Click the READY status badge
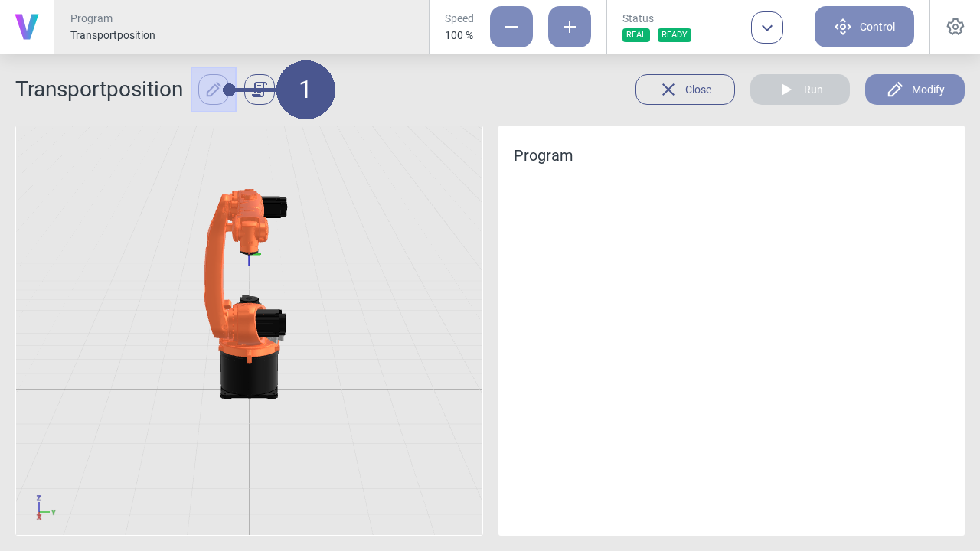980x551 pixels. (675, 35)
